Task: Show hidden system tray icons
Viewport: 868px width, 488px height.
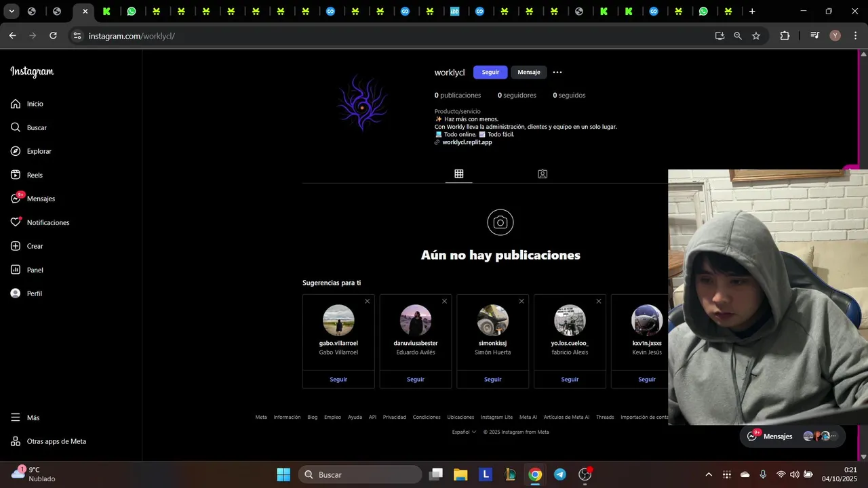Action: [x=709, y=474]
